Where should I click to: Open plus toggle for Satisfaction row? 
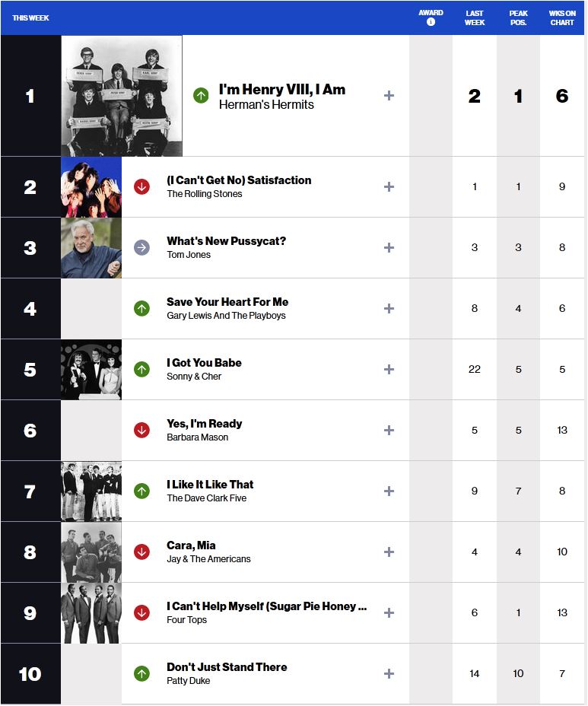(389, 186)
